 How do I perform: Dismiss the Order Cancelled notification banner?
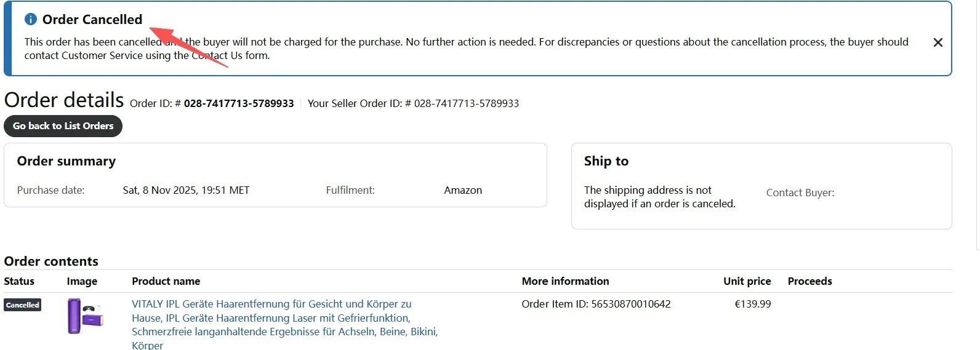point(938,42)
